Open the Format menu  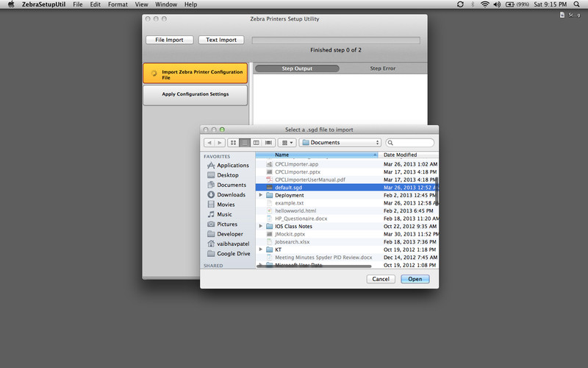[118, 4]
